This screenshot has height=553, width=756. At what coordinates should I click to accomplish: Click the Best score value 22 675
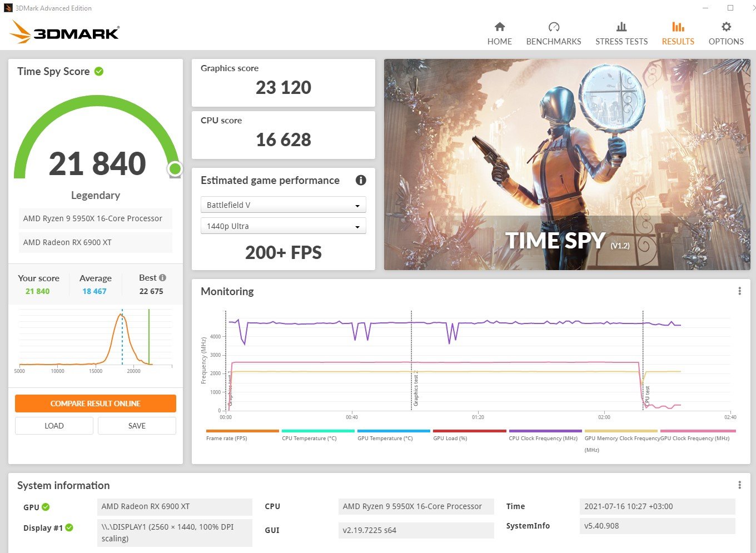click(x=151, y=291)
